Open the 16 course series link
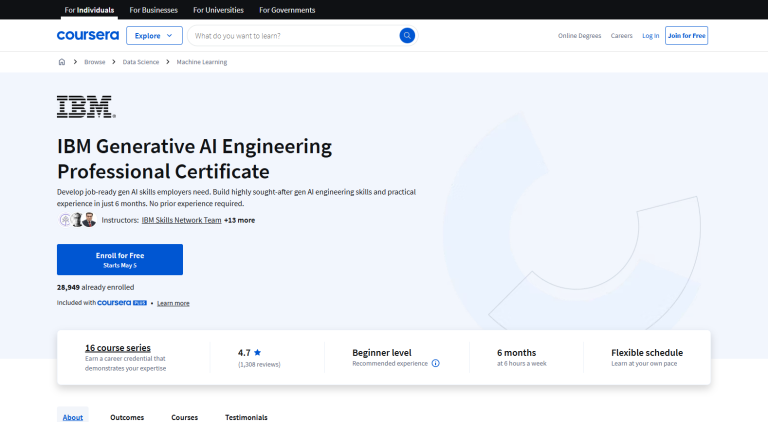 [x=118, y=348]
